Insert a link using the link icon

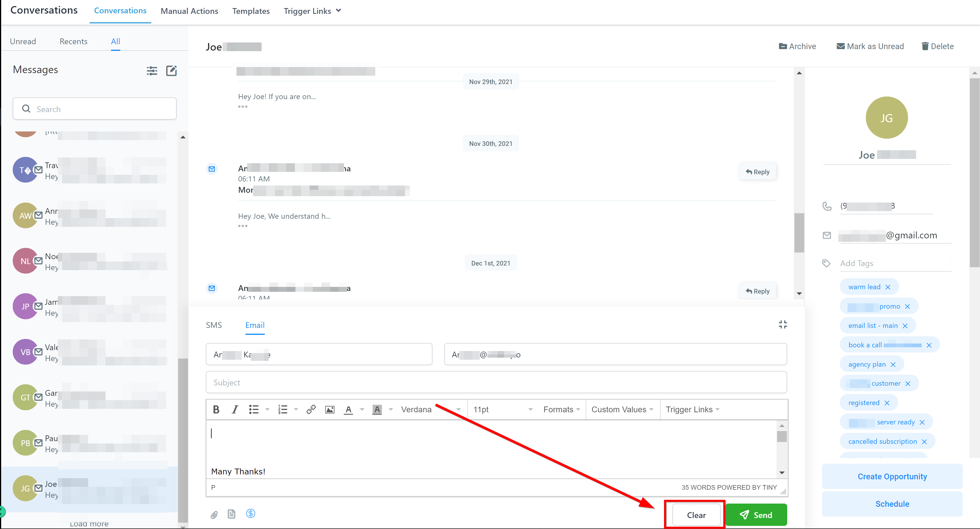311,410
